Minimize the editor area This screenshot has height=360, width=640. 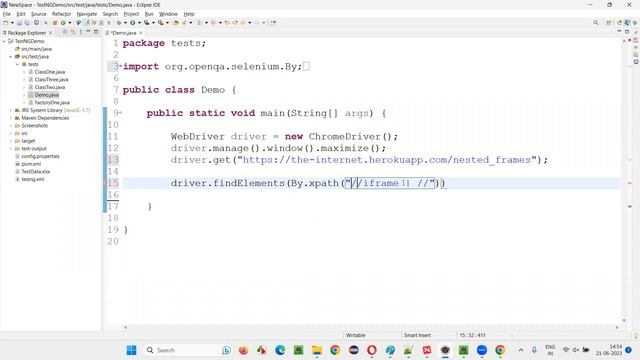point(619,32)
